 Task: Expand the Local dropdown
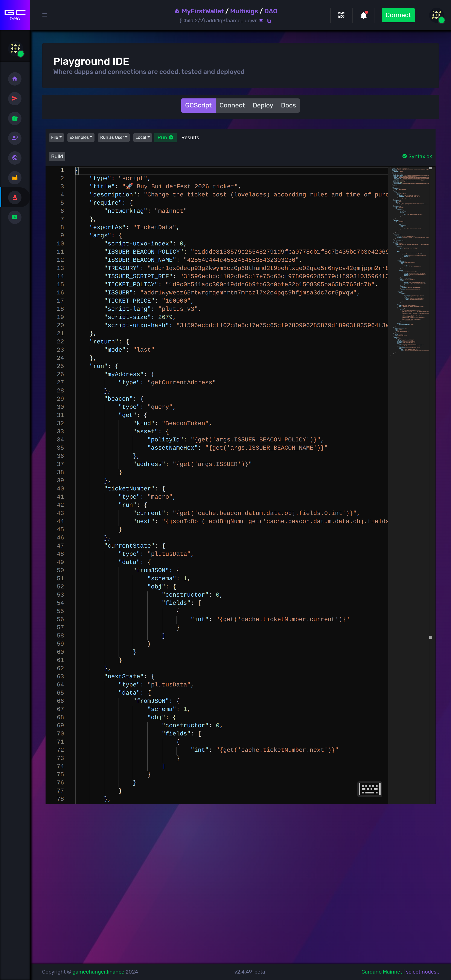click(x=142, y=137)
